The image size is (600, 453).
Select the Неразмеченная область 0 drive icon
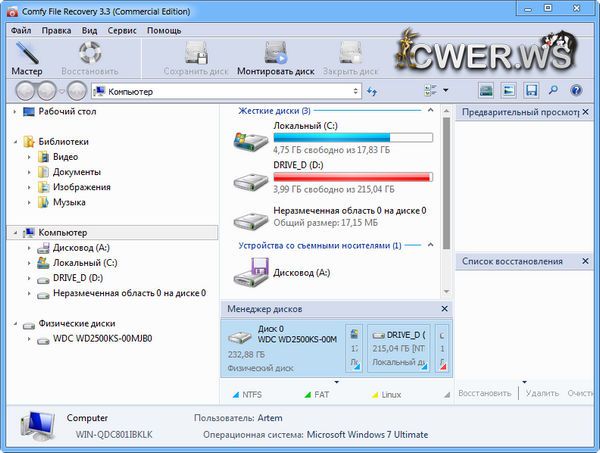[251, 220]
